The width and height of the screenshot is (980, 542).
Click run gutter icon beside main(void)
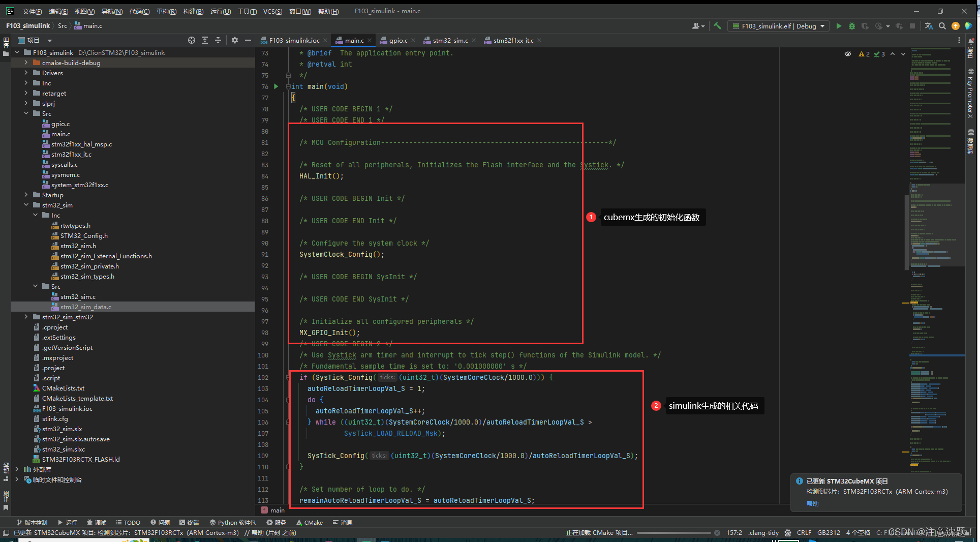click(276, 86)
